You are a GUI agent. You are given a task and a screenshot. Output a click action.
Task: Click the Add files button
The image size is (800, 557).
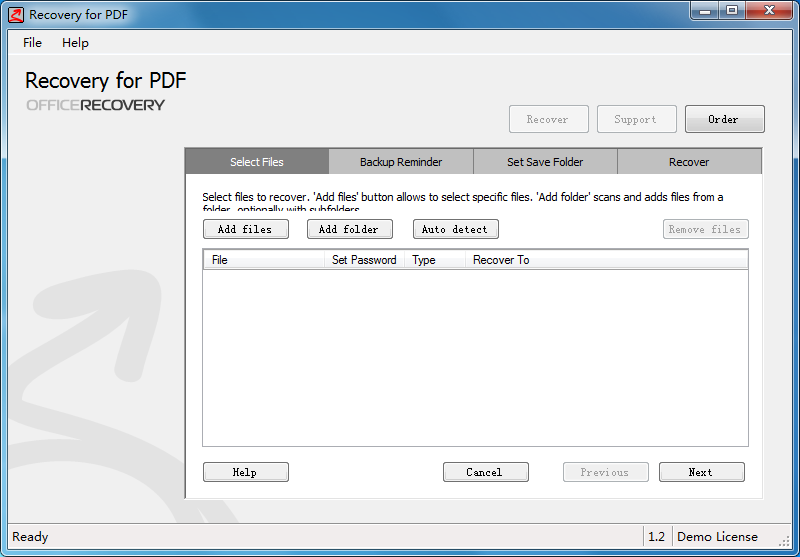(246, 229)
